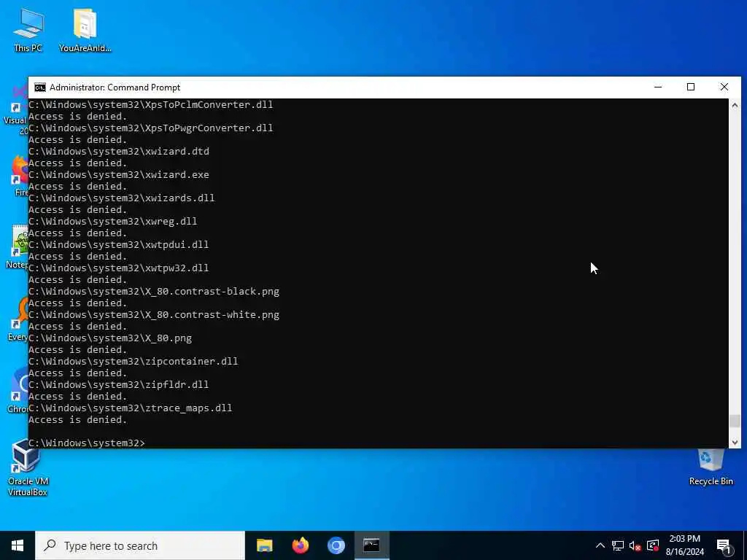This screenshot has width=747, height=560.
Task: Click the Show desktop sliver at taskbar end
Action: 745,545
